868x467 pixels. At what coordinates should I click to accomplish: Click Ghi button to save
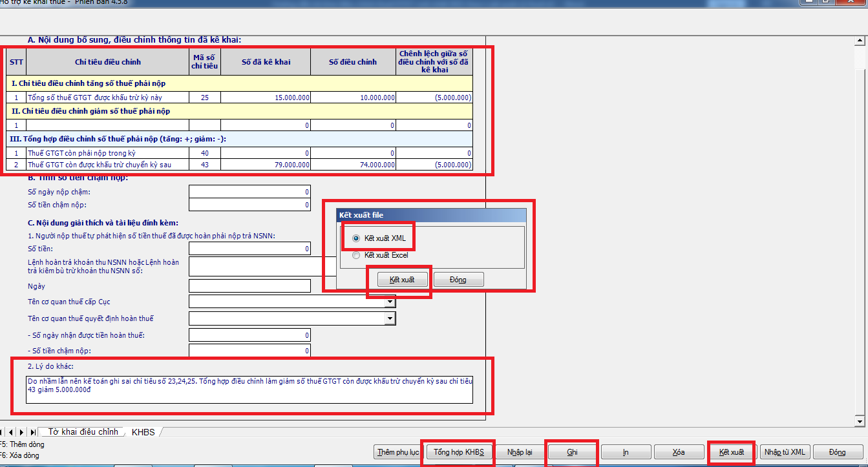573,452
